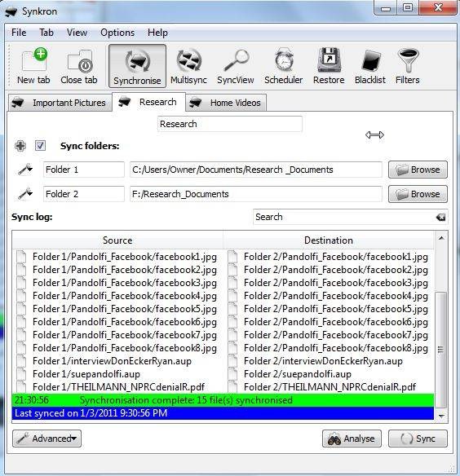Open the Options menu
460x476 pixels.
pyautogui.click(x=117, y=33)
